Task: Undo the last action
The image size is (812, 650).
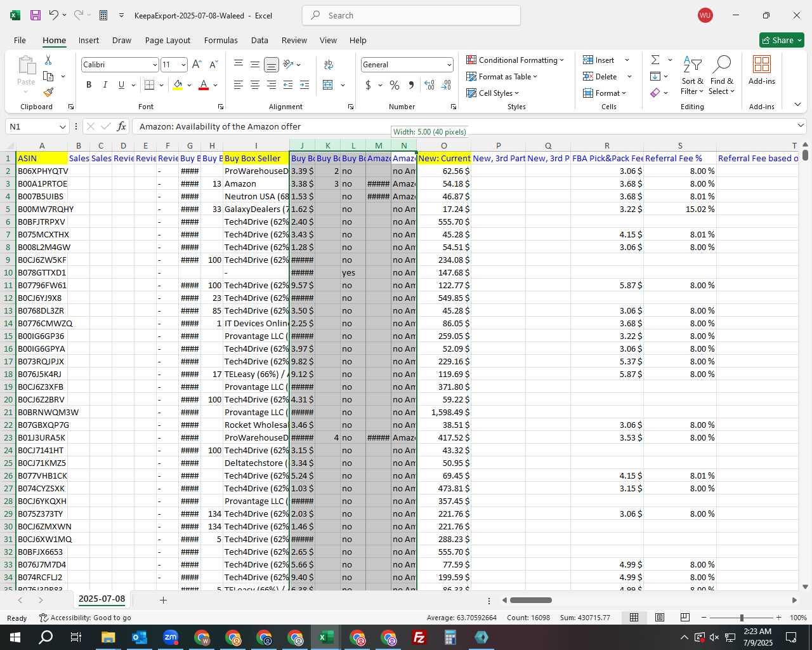Action: (x=54, y=15)
